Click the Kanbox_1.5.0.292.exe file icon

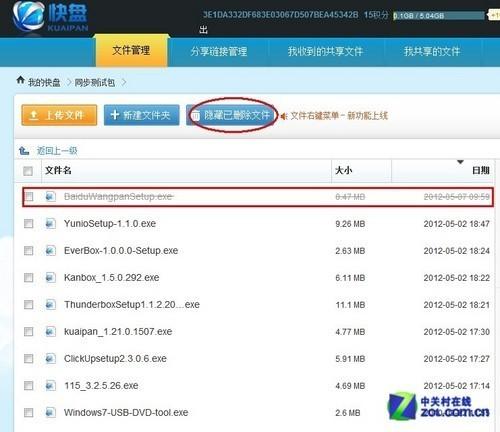(x=50, y=277)
